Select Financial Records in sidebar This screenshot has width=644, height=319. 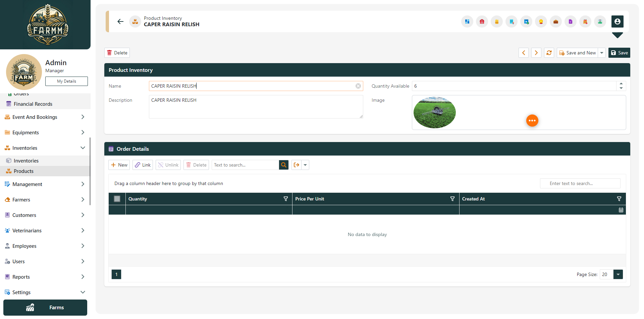coord(33,104)
